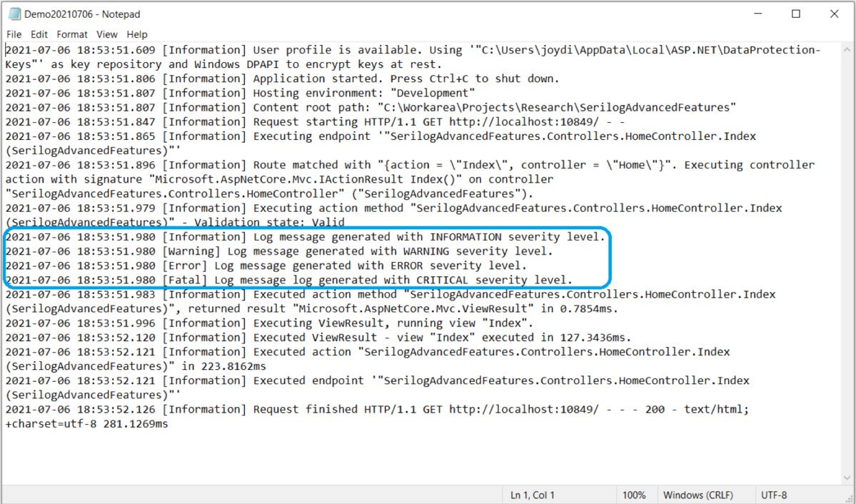This screenshot has height=504, width=856.
Task: Open the Help menu
Action: [137, 34]
